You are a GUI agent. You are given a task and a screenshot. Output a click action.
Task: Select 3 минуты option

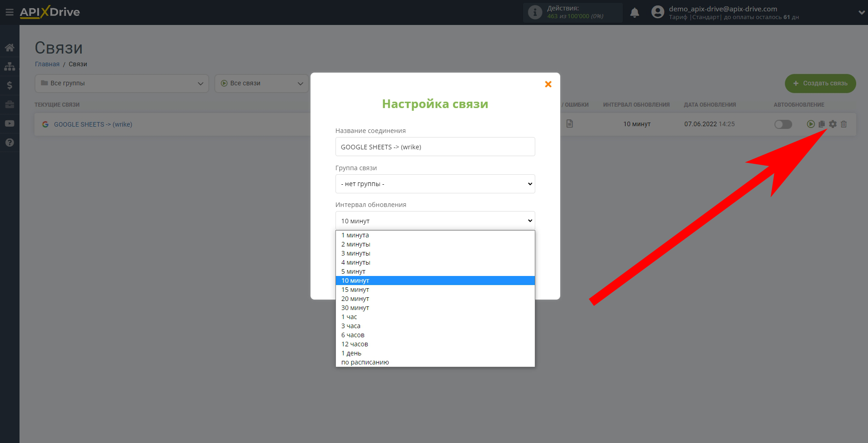(x=435, y=253)
